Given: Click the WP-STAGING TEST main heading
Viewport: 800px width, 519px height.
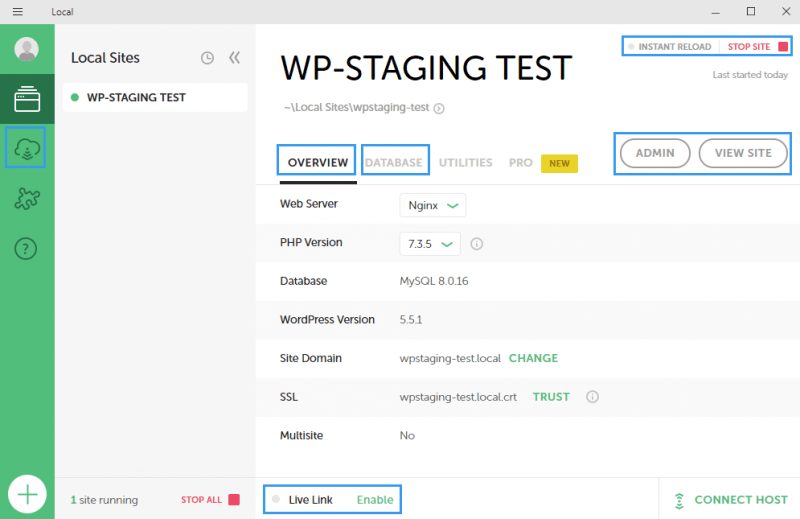Looking at the screenshot, I should click(x=426, y=68).
